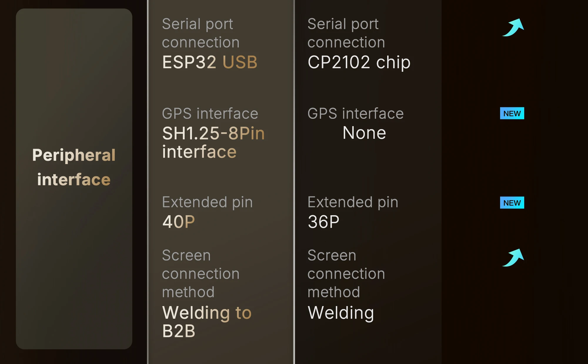Click the upgrade arrow in the serial port row

(513, 27)
